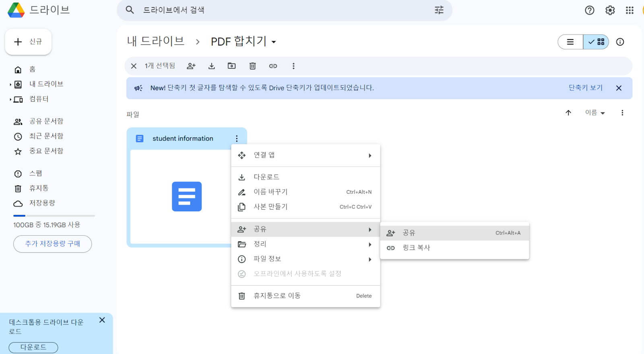
Task: Expand the 내 드라이브 tree arrow
Action: (x=10, y=84)
